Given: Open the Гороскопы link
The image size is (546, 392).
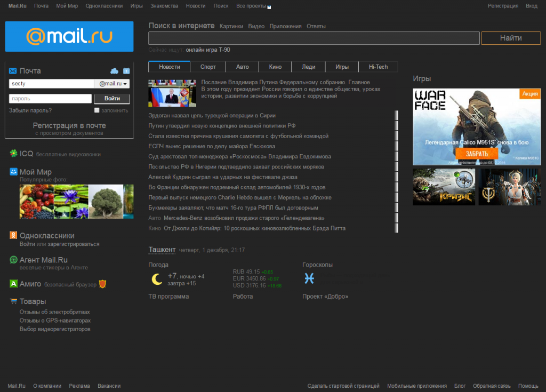Looking at the screenshot, I should (317, 265).
